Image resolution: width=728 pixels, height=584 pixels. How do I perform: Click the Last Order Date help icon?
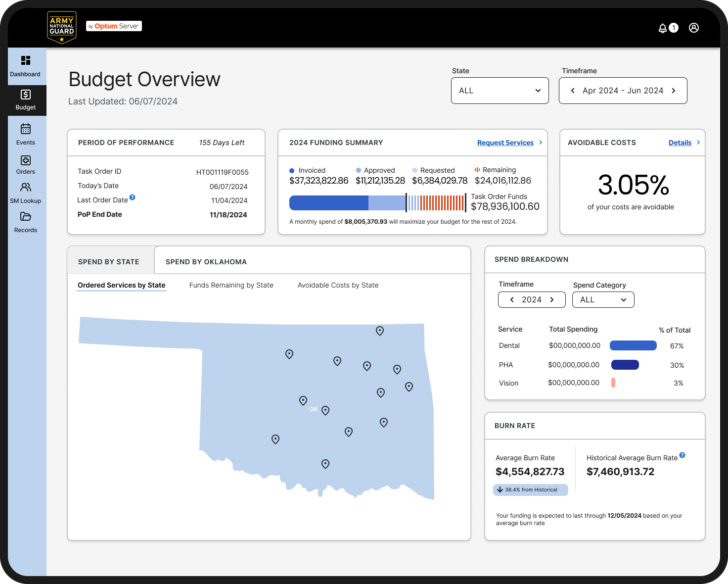[133, 197]
